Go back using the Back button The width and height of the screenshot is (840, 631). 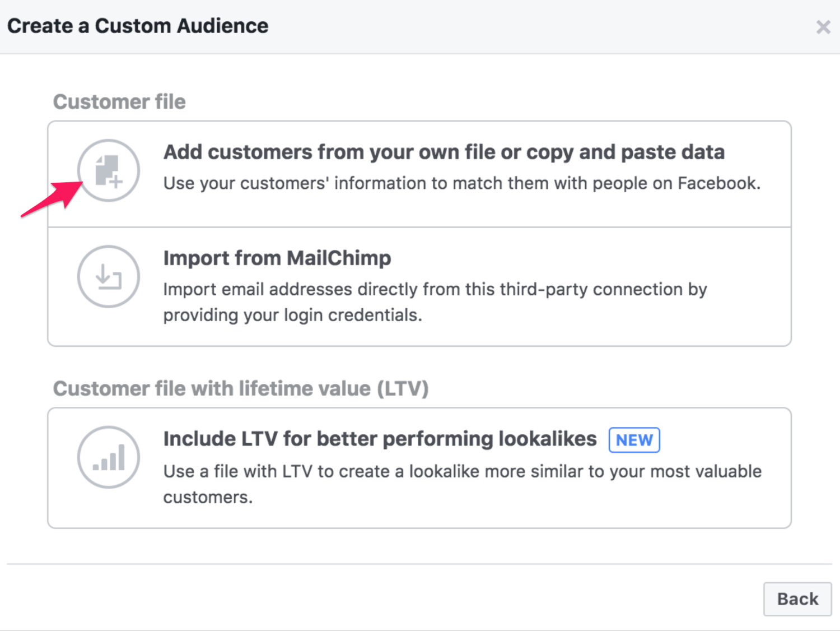[797, 599]
